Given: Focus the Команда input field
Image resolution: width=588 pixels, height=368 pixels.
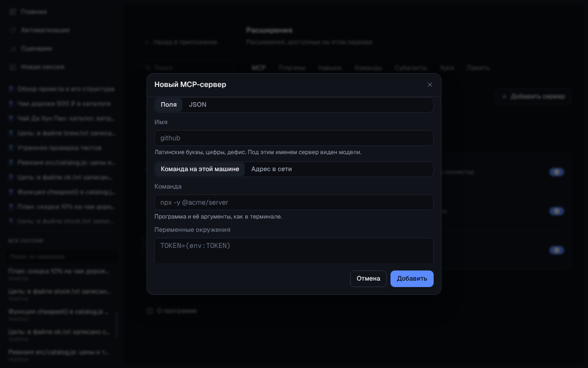Looking at the screenshot, I should click(x=294, y=202).
